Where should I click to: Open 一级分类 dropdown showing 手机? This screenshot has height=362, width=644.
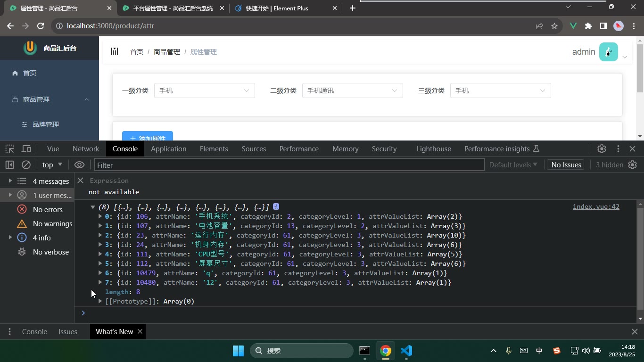pyautogui.click(x=205, y=90)
